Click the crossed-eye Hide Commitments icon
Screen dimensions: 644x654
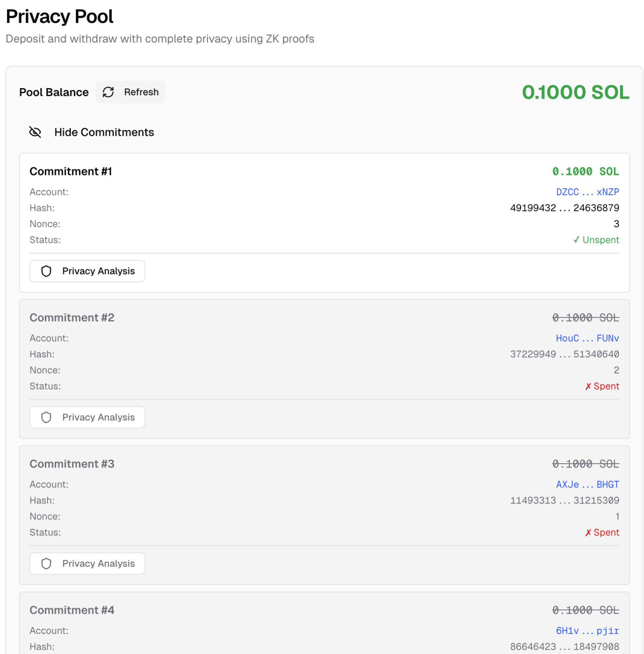click(x=35, y=132)
